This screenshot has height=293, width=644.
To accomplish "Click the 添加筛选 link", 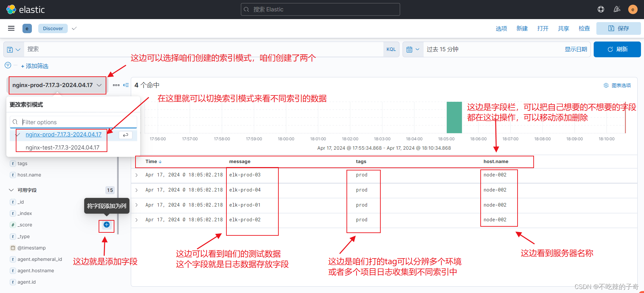I will pyautogui.click(x=35, y=66).
